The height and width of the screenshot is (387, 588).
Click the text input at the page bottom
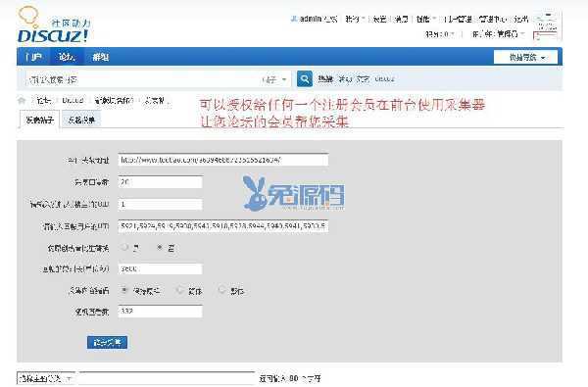click(x=167, y=378)
